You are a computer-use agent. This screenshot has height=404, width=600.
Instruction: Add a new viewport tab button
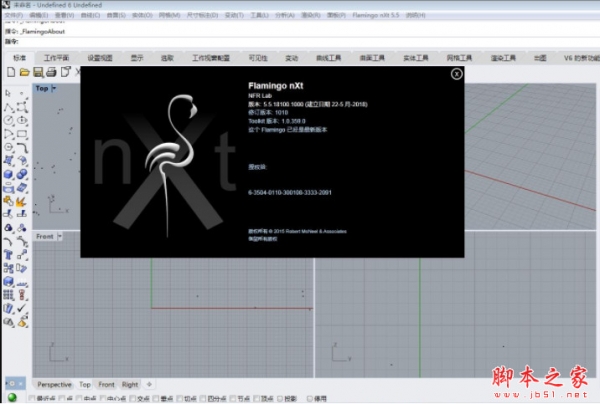149,384
